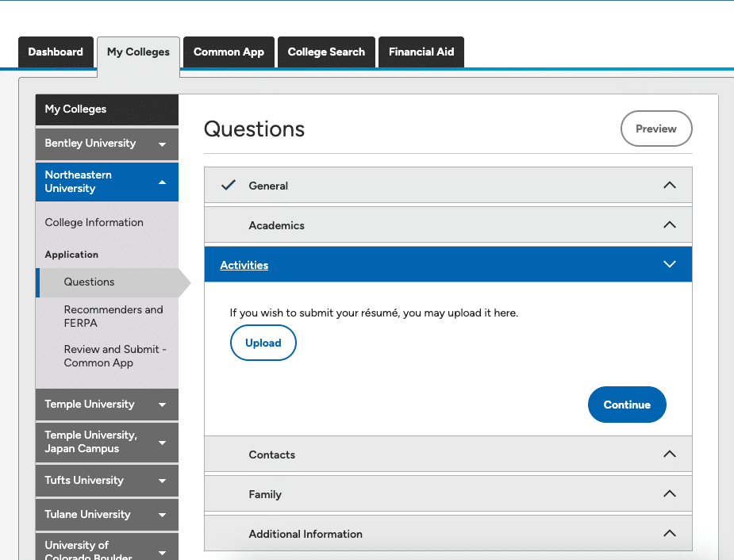Collapse Activities section chevron icon

coord(670,264)
